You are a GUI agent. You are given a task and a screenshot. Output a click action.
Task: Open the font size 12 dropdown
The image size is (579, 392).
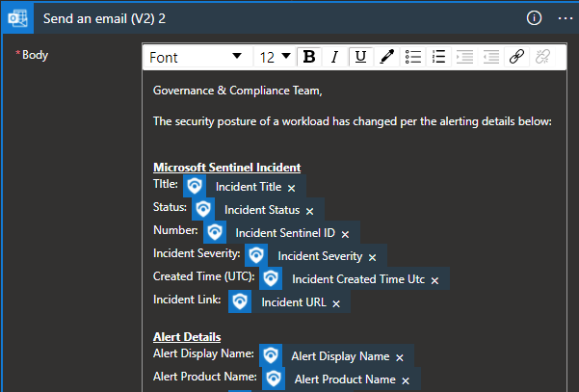pos(275,57)
